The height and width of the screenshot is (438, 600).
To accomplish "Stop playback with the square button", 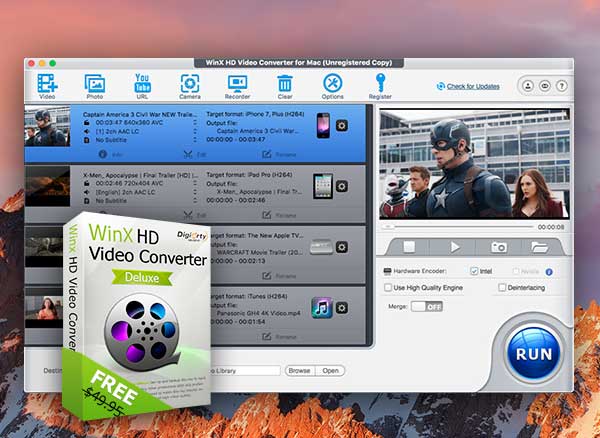I will (x=409, y=247).
